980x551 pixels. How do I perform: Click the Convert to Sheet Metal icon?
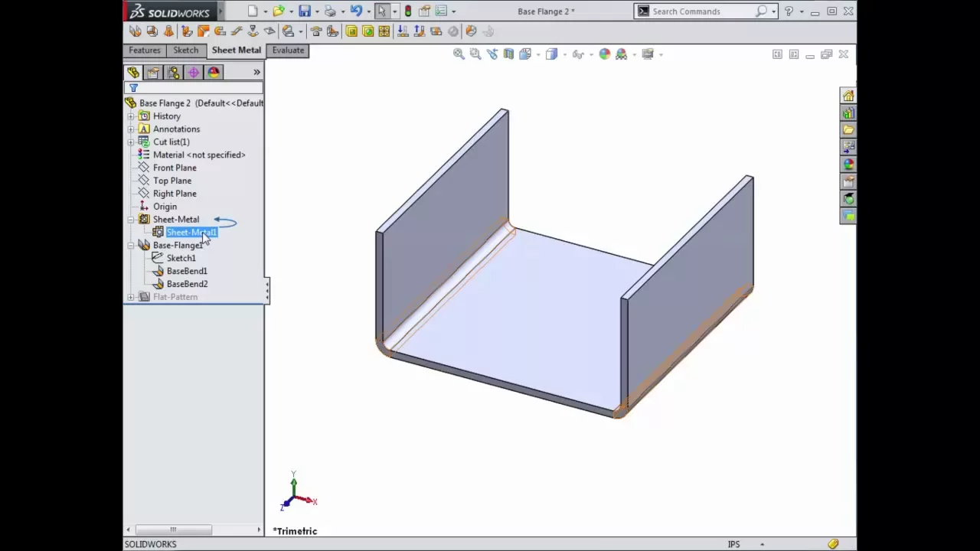point(152,31)
